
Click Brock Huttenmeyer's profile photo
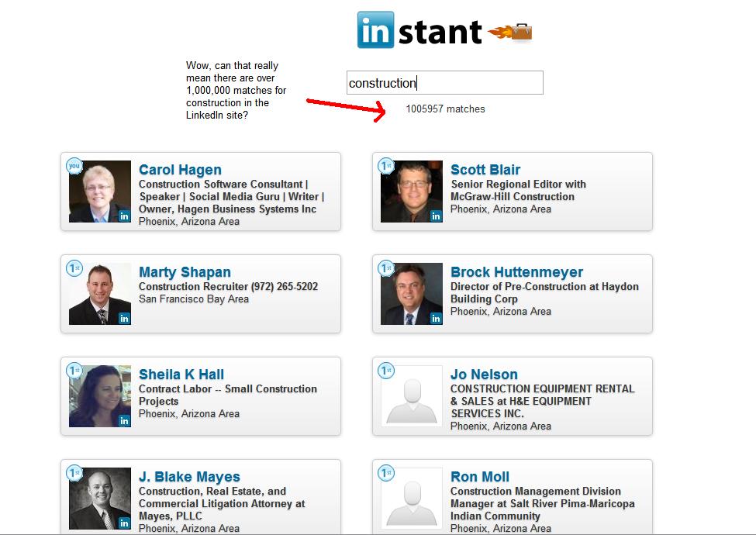[412, 294]
